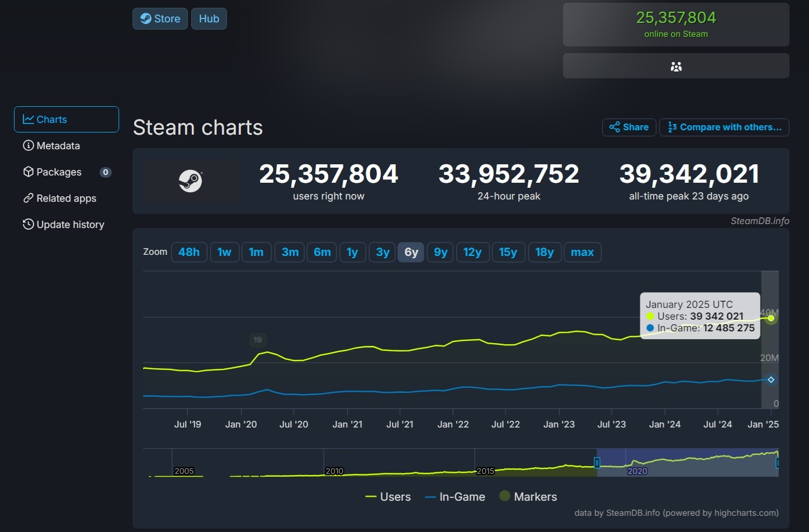Toggle the Users series in legend

pyautogui.click(x=388, y=497)
